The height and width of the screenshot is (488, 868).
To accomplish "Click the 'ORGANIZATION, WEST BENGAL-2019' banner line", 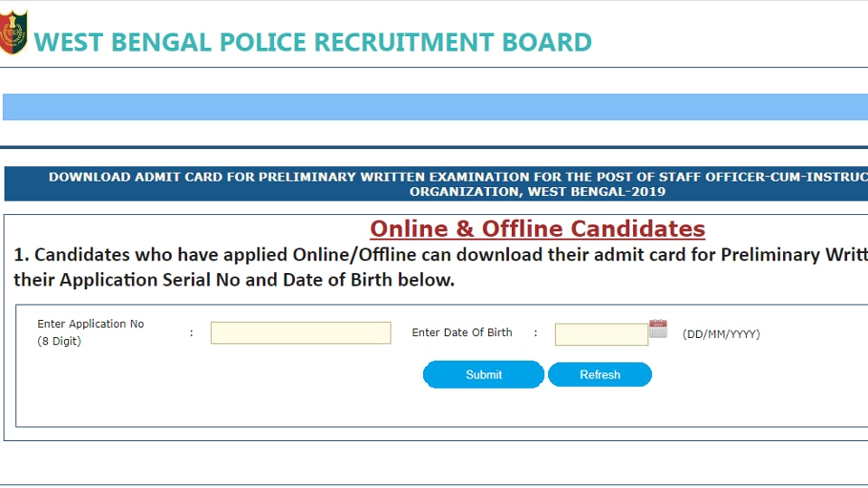I will coord(537,192).
